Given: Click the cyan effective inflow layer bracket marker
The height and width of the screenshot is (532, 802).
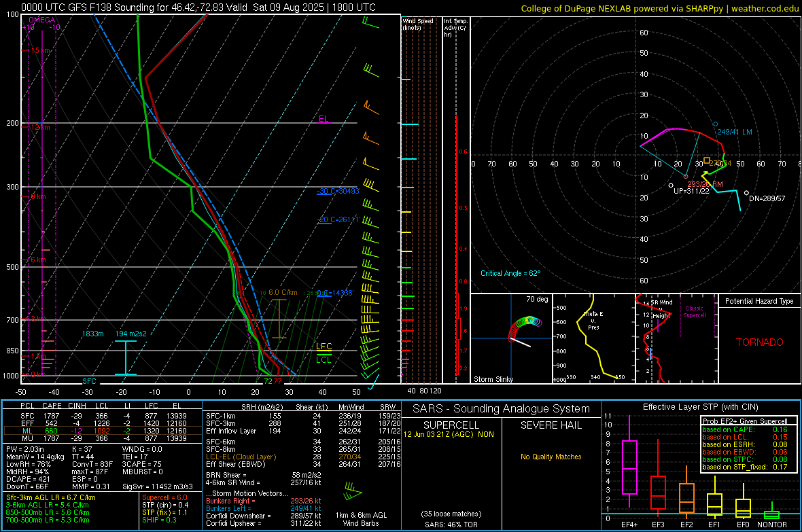Looking at the screenshot, I should coord(125,358).
